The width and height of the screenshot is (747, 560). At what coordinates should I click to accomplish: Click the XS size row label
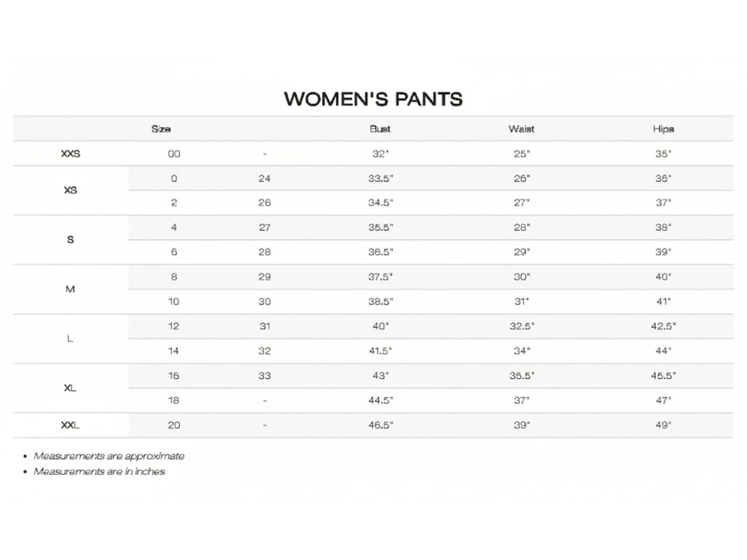(70, 190)
